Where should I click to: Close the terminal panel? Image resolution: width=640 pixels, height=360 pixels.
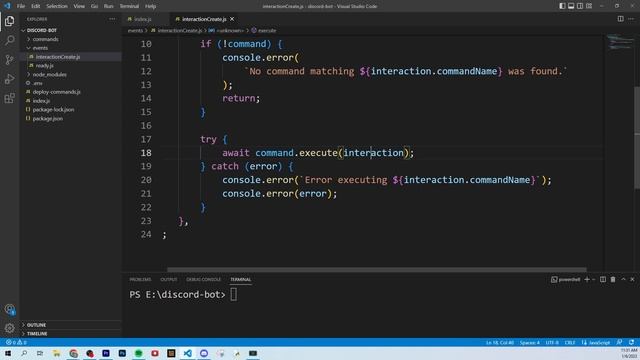[632, 280]
